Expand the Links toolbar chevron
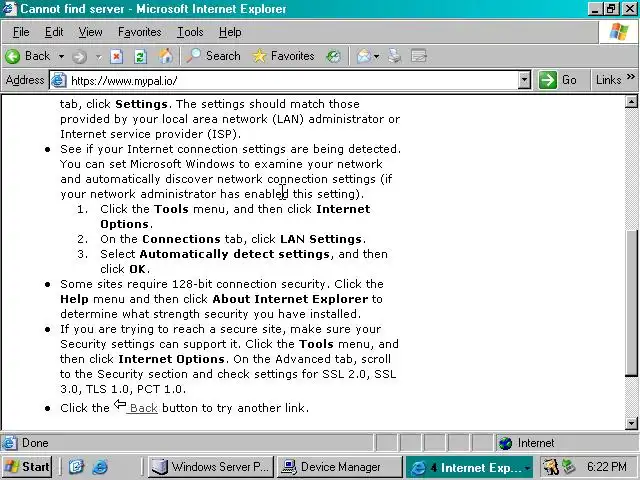 [631, 77]
